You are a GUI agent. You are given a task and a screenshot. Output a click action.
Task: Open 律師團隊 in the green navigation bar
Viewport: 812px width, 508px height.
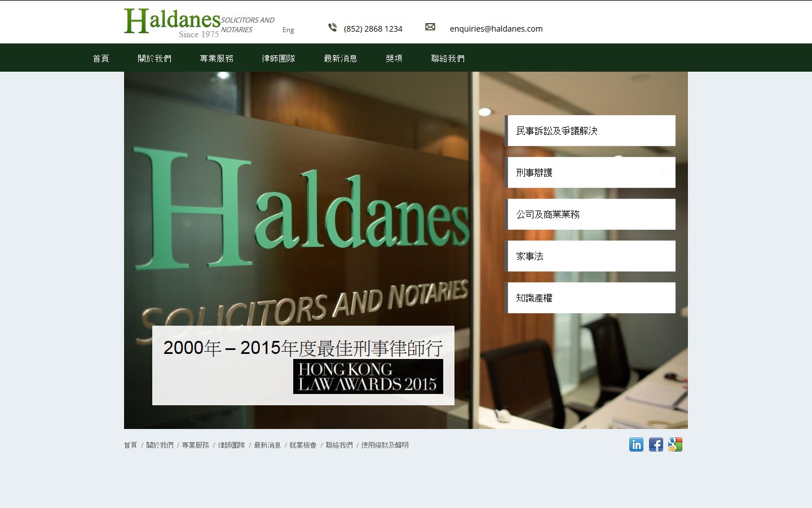(x=279, y=58)
